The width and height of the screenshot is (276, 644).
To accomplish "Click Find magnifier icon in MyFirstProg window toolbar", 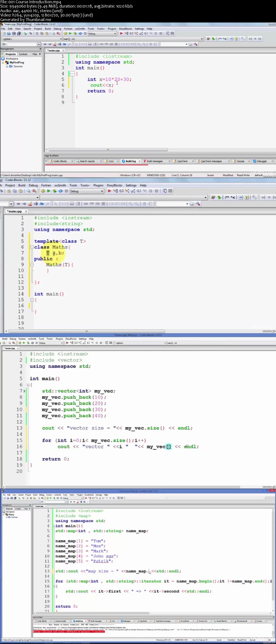I will [53, 33].
